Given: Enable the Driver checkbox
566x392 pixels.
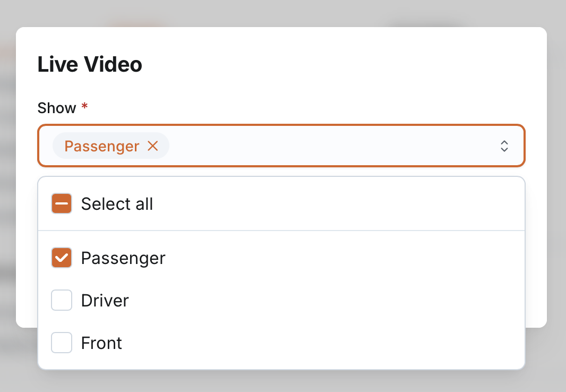Looking at the screenshot, I should [x=62, y=301].
